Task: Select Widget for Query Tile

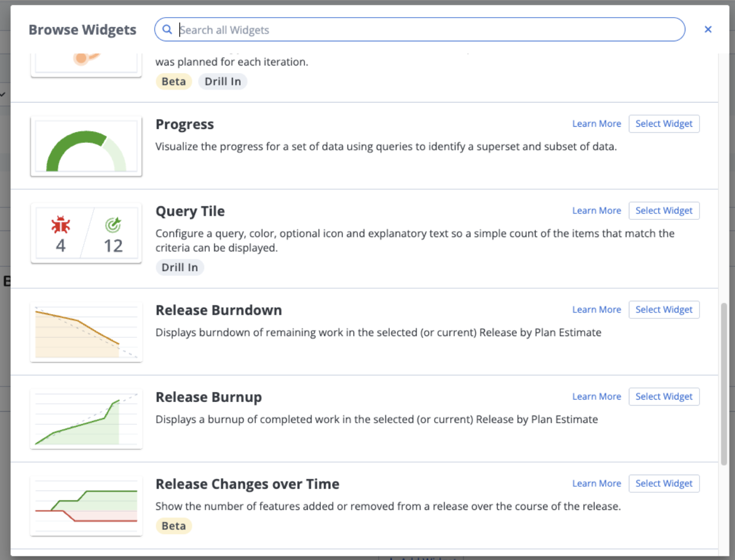Action: pyautogui.click(x=664, y=210)
